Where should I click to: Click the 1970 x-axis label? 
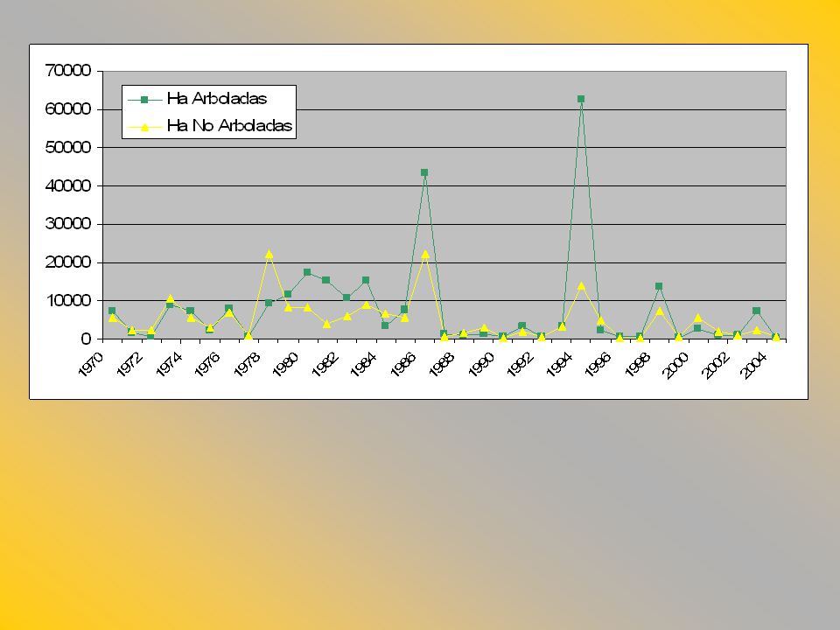pyautogui.click(x=90, y=364)
